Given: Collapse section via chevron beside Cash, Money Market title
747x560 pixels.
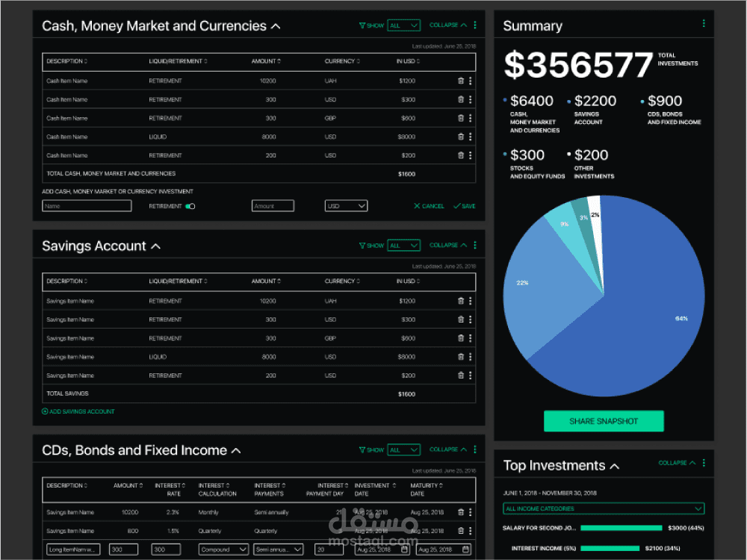Looking at the screenshot, I should (x=276, y=27).
